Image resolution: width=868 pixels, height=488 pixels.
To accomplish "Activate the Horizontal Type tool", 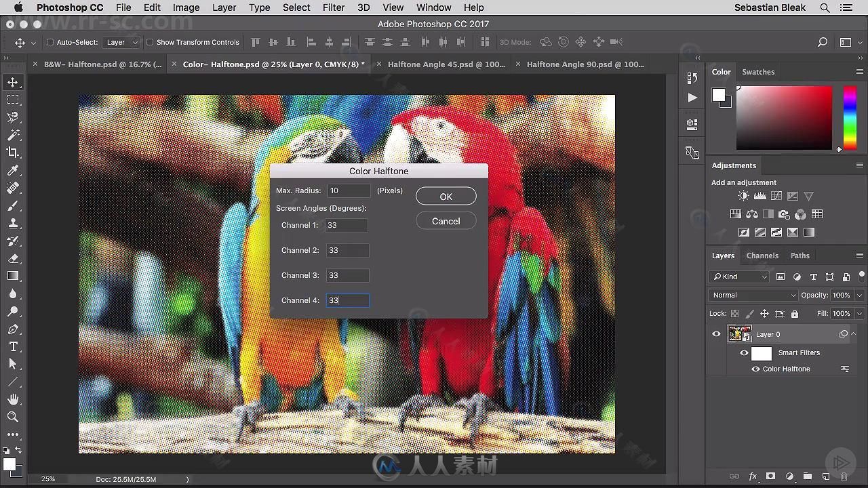I will (x=13, y=346).
